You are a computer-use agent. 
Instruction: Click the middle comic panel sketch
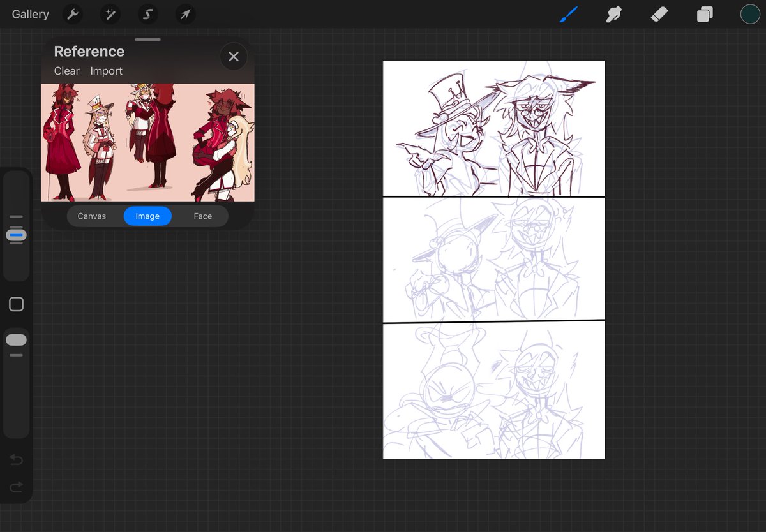coord(493,260)
